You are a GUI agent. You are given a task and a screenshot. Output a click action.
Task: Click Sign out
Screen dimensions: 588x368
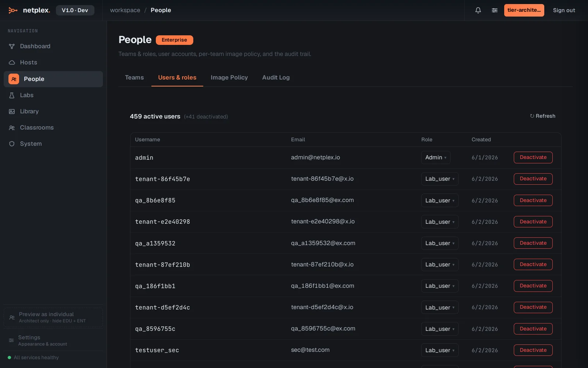pos(564,10)
